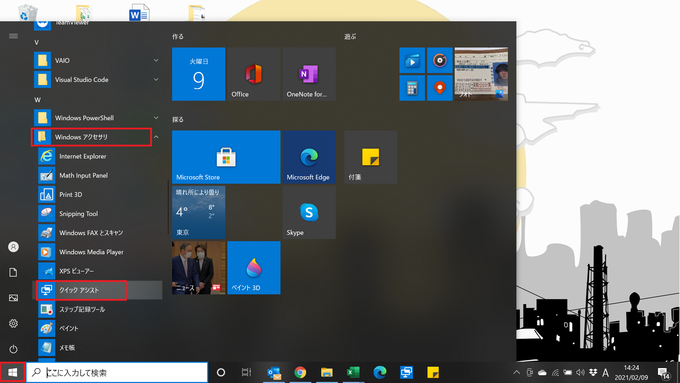Open Pictures from Start sidebar
Viewport: 680px width, 383px height.
[13, 298]
